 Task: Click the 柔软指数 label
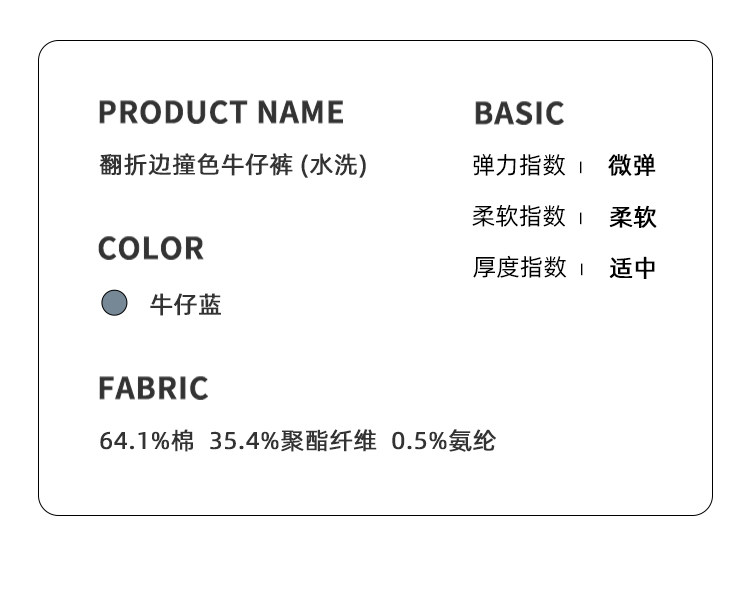click(519, 216)
